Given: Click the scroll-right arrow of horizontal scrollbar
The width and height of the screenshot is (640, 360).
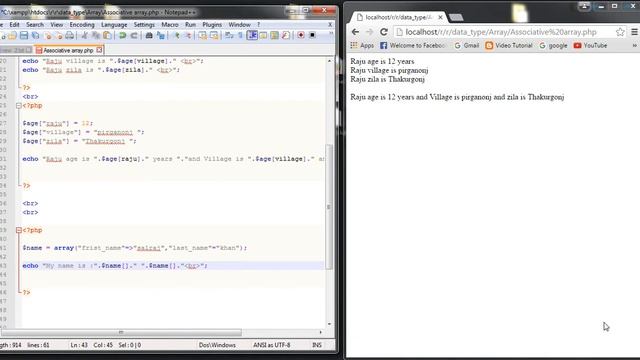Looking at the screenshot, I should [320, 332].
